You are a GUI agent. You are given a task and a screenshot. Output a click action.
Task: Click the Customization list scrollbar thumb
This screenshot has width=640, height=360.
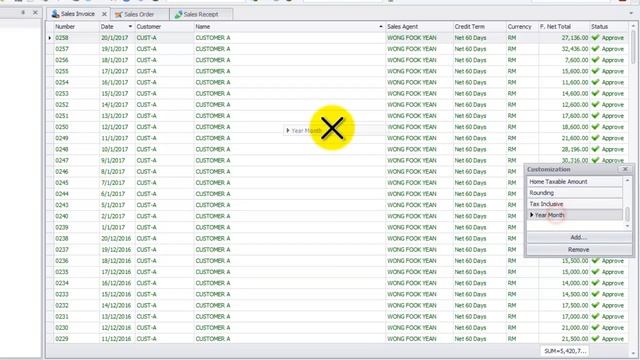click(x=627, y=213)
